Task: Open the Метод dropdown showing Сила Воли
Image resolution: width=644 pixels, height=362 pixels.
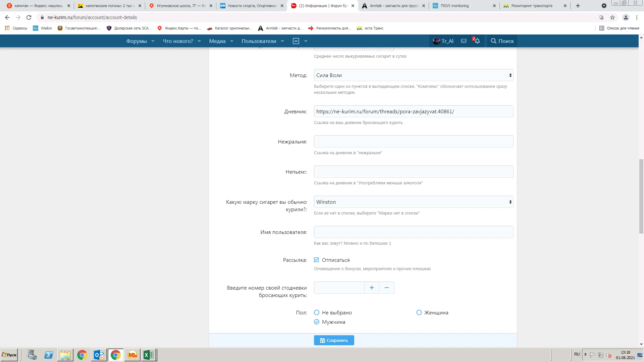Action: point(413,75)
